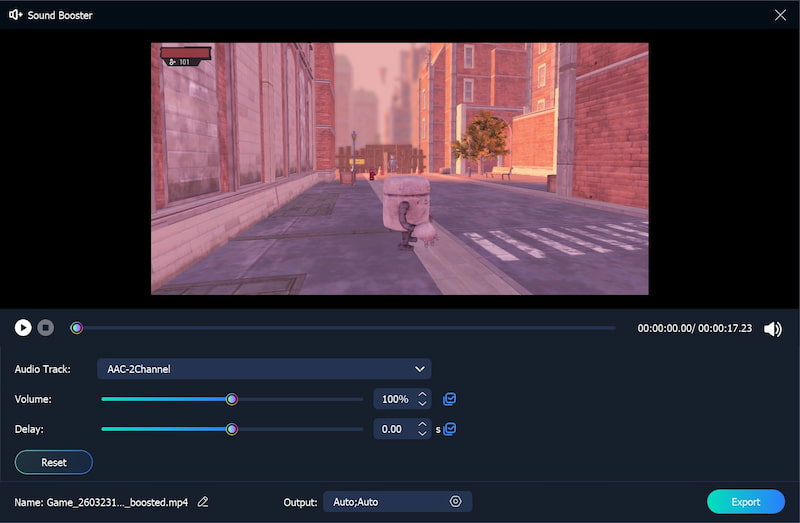
Task: Toggle the apply-to-all icon beside Volume
Action: (x=449, y=399)
